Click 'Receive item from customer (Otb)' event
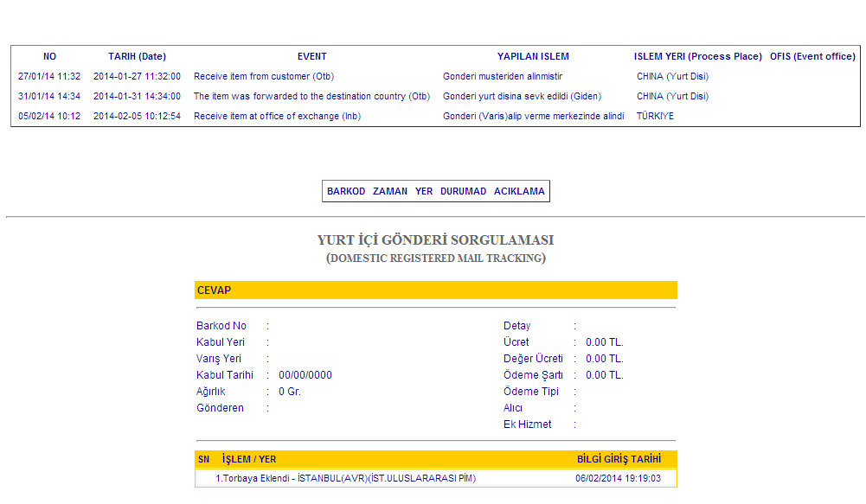 pos(264,76)
